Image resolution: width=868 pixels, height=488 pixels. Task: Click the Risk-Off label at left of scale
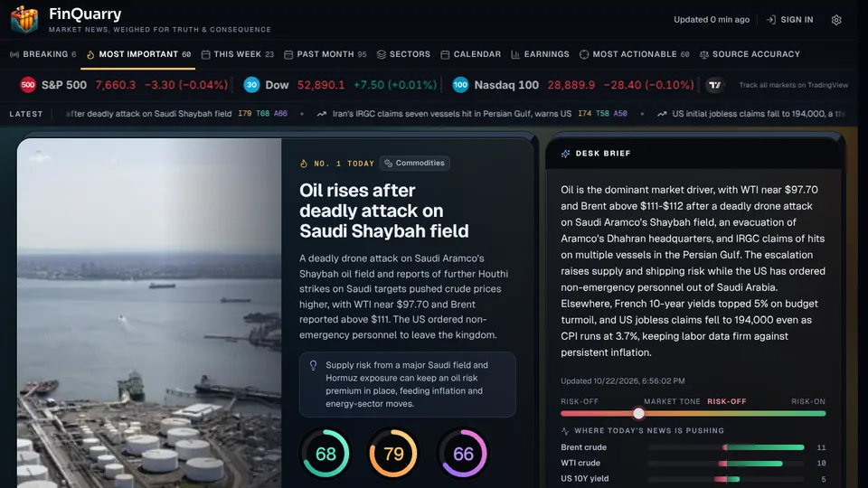(x=580, y=401)
